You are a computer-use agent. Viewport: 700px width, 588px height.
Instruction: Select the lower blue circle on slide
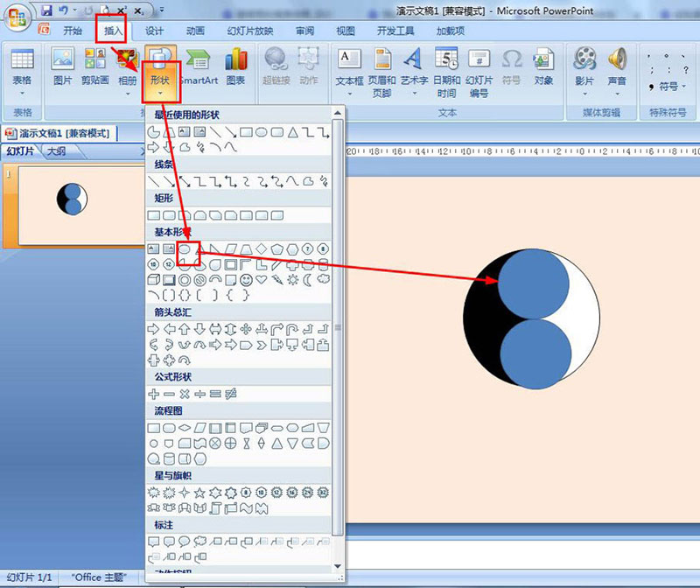535,354
